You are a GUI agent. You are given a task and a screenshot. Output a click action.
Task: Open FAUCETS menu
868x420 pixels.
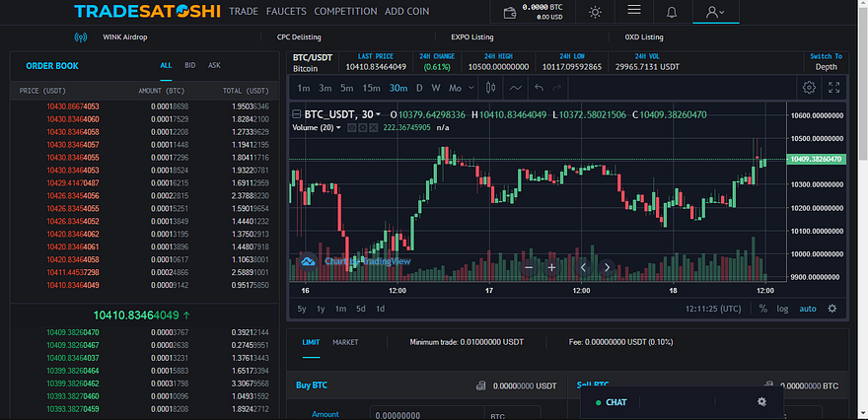286,11
